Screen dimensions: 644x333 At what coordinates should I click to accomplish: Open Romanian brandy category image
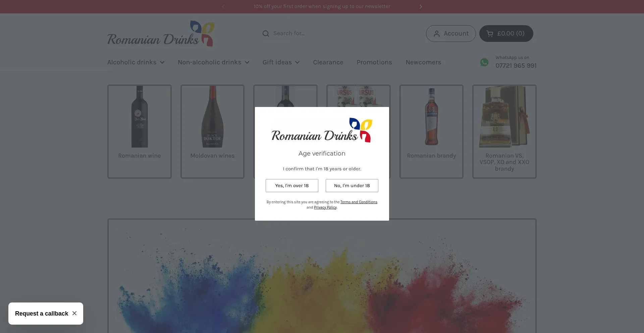tap(431, 117)
